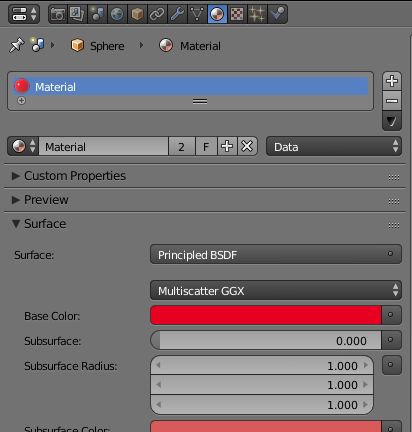Click the user count 2 button
Screen dimensions: 412x432
(x=182, y=146)
